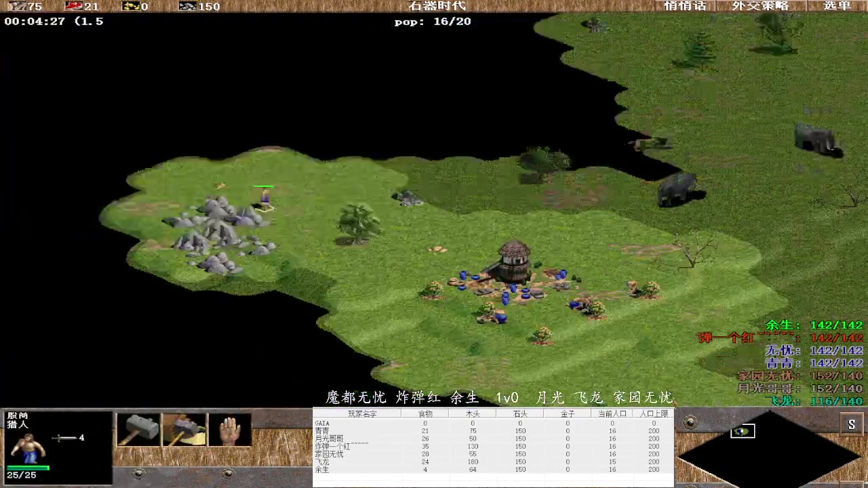Click the 青青 row in player table

(x=493, y=431)
